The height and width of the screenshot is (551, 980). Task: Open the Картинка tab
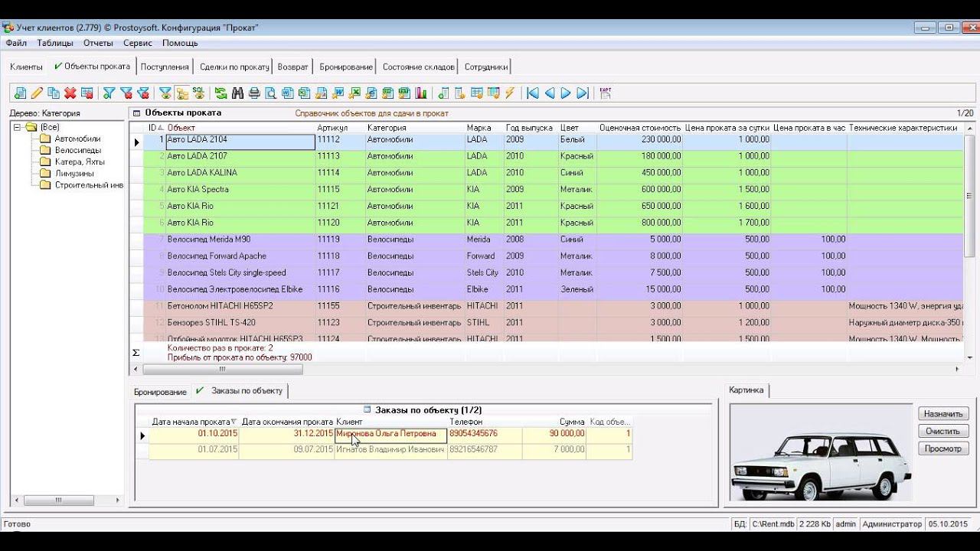(x=746, y=390)
